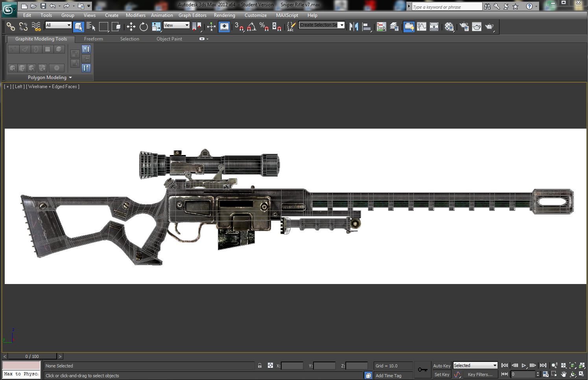This screenshot has width=588, height=380.
Task: Click the Mirror tool icon
Action: coord(354,26)
